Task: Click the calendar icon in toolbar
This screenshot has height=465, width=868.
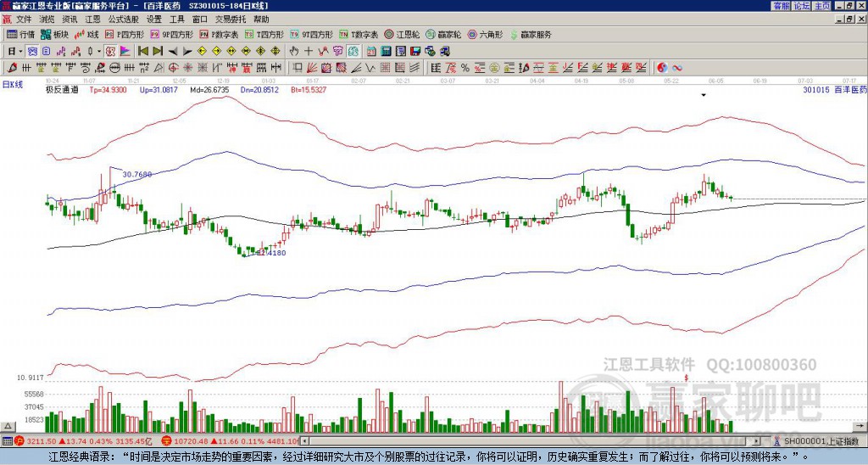Action: click(x=371, y=51)
